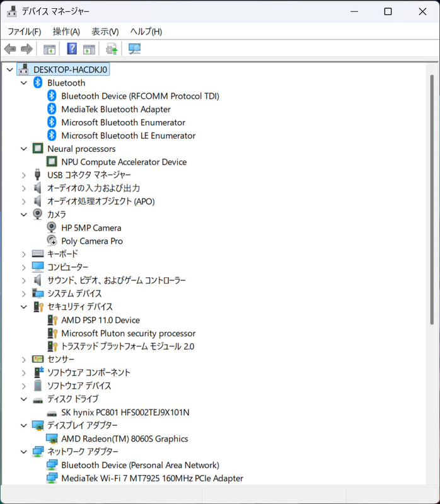440x504 pixels.
Task: Collapse the Neural processors category
Action: [24, 149]
